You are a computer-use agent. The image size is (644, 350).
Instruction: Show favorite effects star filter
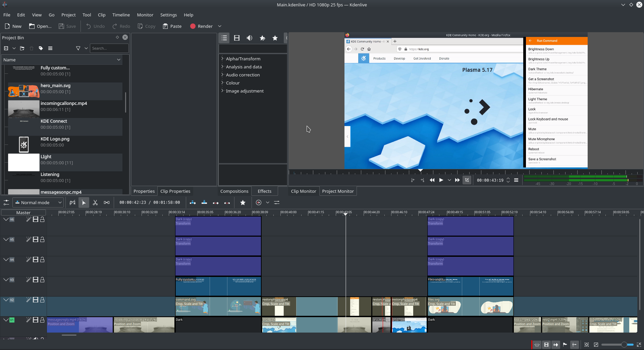point(275,38)
